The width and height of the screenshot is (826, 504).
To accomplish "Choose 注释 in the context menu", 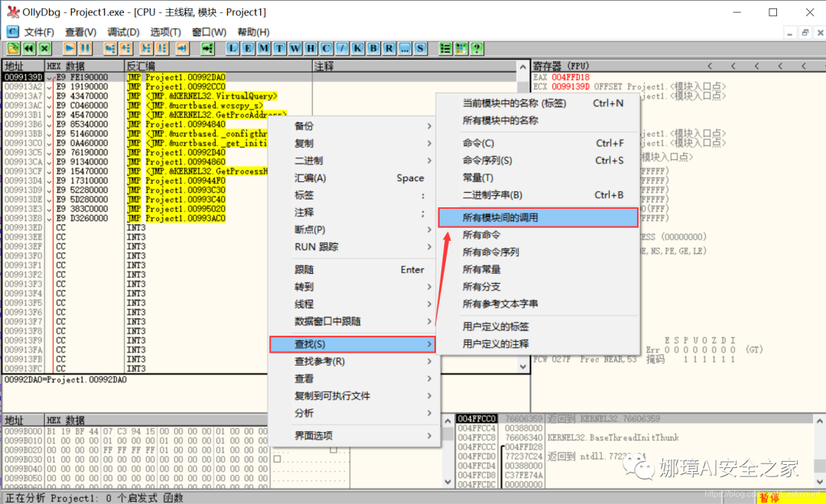I will tap(354, 213).
